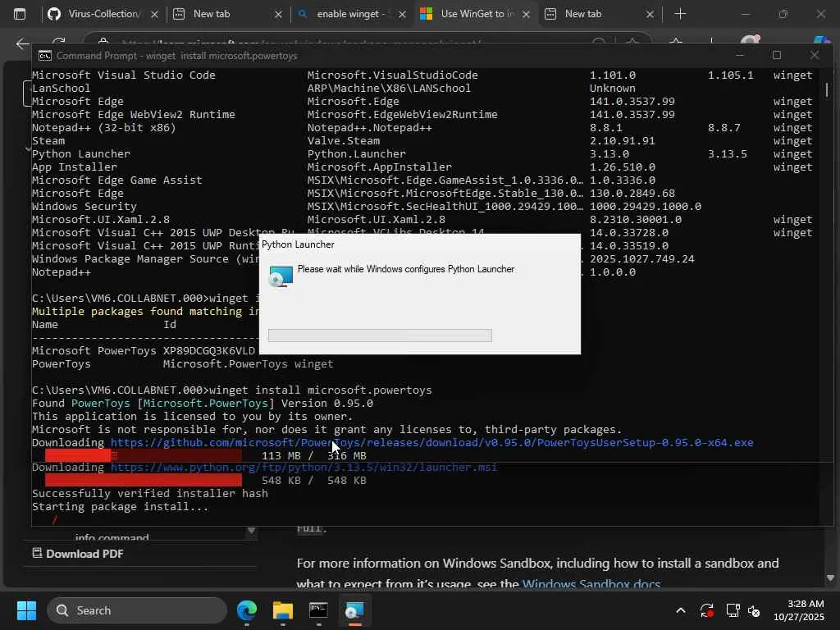Screen dimensions: 840x630
Task: Click the ARP\Machine\X86\LANSchool Id
Action: point(389,89)
